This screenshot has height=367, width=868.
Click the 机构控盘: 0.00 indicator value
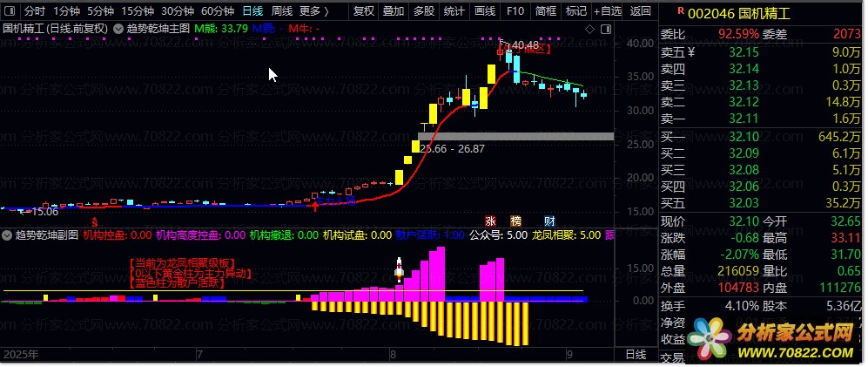point(117,235)
